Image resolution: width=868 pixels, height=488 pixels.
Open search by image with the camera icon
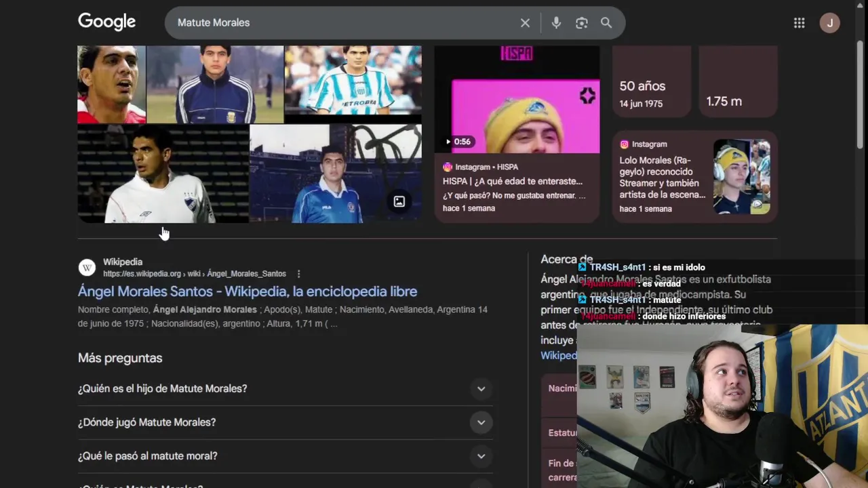[582, 23]
